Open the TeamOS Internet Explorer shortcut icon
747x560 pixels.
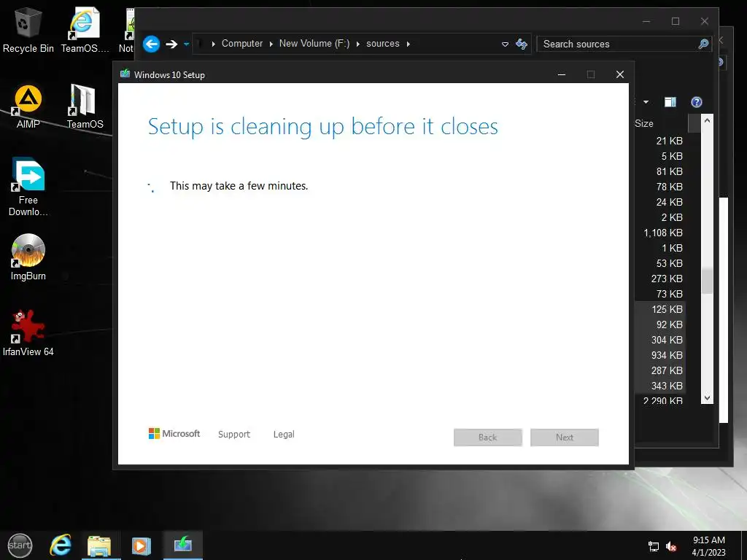(85, 29)
